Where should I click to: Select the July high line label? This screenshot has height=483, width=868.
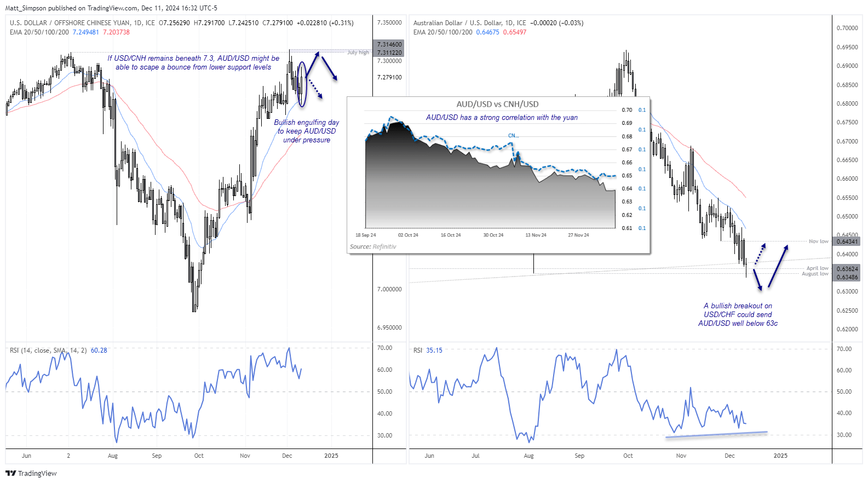click(358, 53)
